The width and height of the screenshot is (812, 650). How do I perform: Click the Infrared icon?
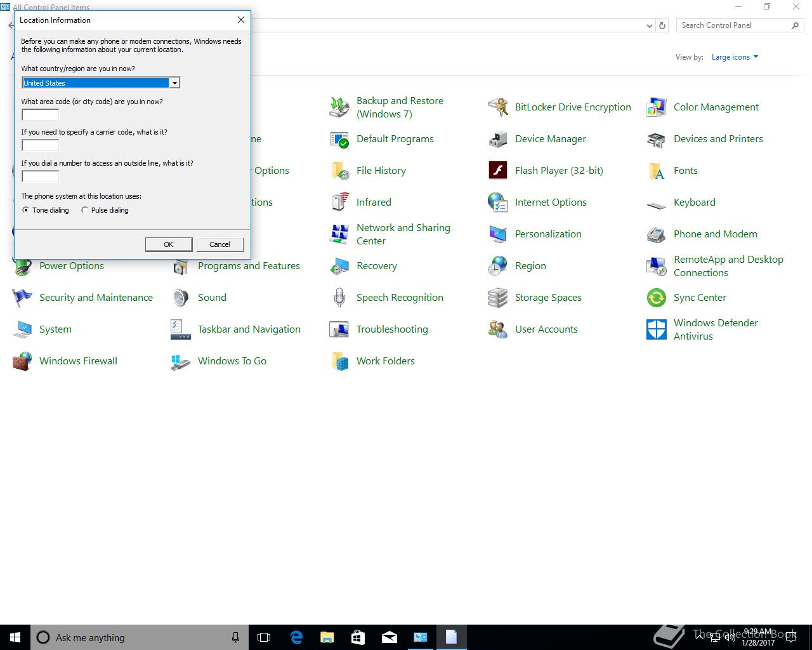(339, 202)
